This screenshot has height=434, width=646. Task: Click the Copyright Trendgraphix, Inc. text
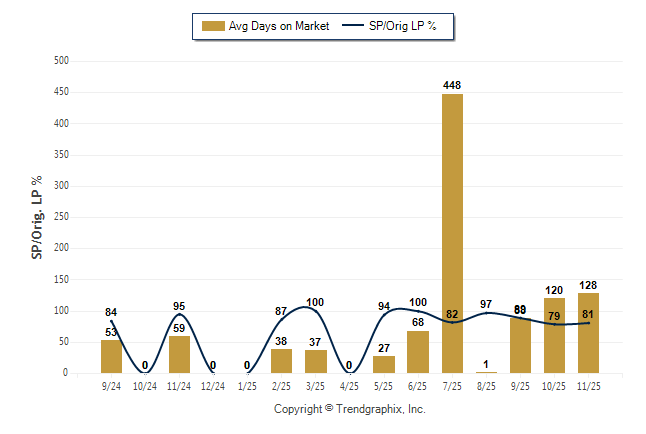(x=349, y=409)
